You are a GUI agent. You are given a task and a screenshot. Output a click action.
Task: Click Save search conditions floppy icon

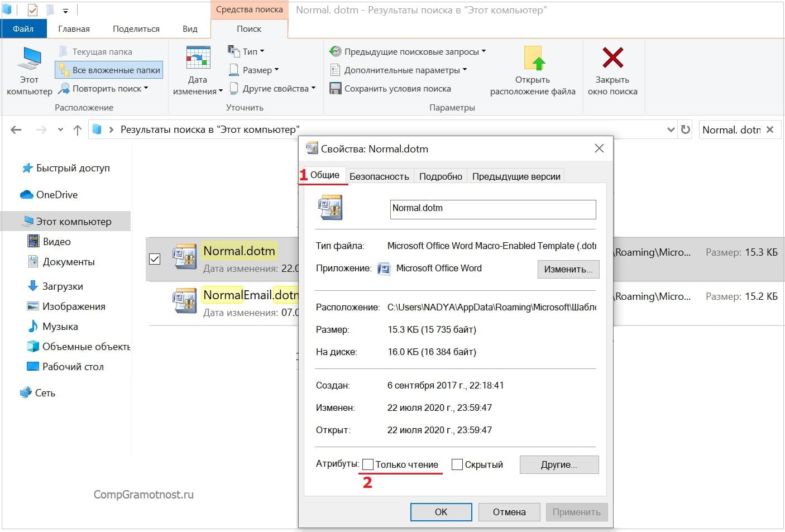point(335,88)
